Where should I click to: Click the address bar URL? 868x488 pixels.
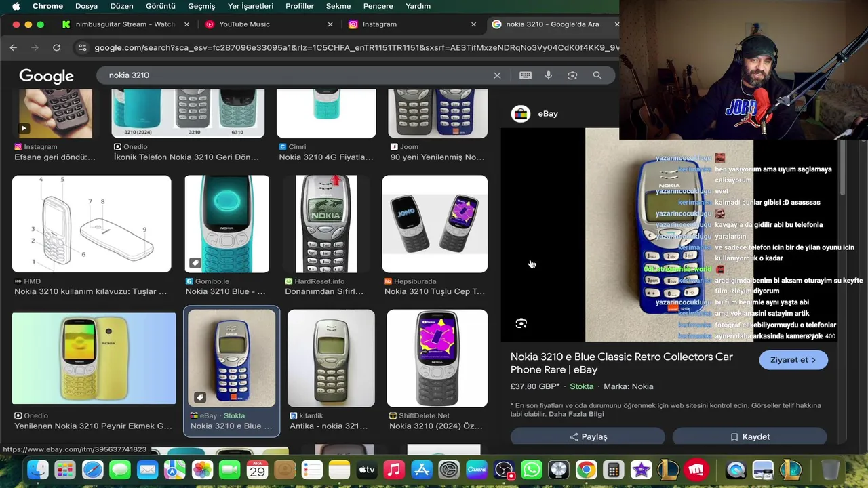pos(356,48)
